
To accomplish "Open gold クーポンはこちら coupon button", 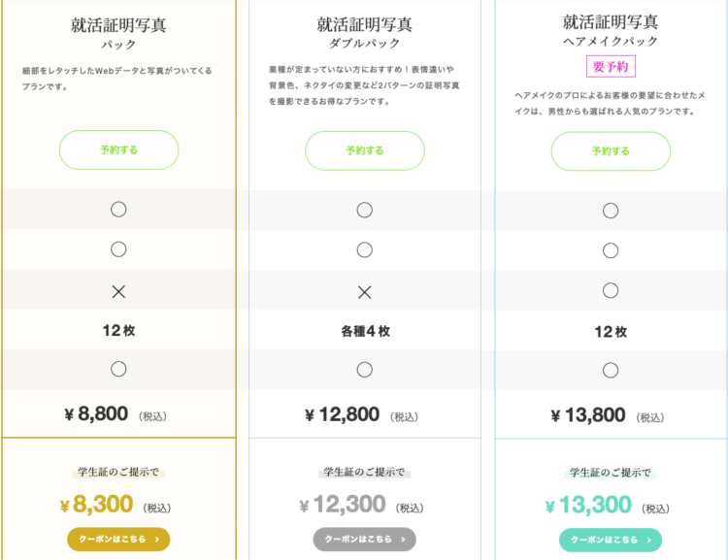I will coord(118,539).
